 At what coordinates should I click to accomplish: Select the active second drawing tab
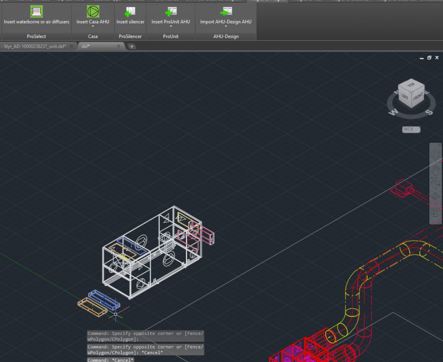(x=101, y=46)
